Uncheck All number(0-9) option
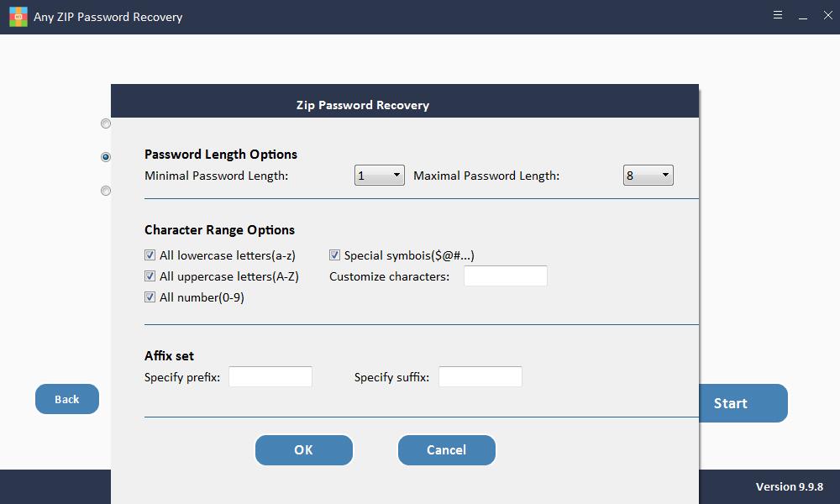Image resolution: width=840 pixels, height=504 pixels. click(x=150, y=297)
